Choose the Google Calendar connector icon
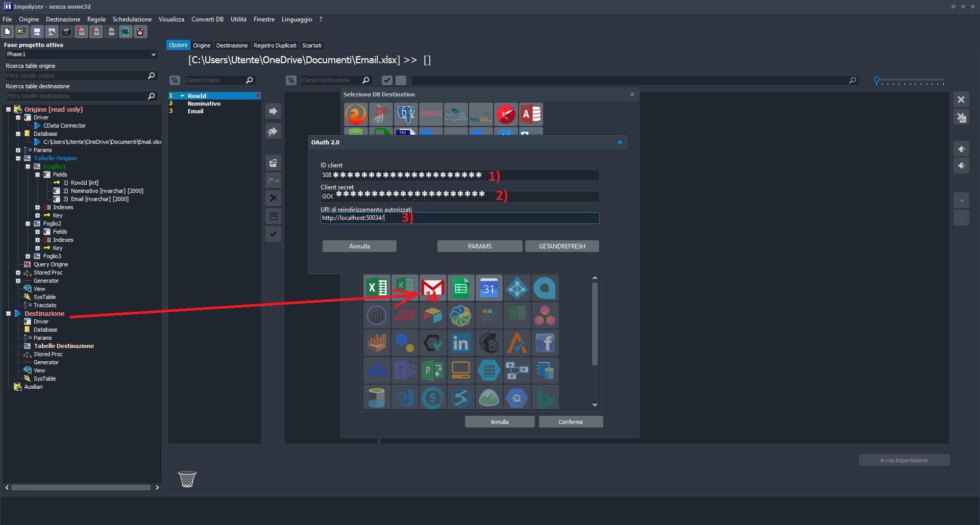The width and height of the screenshot is (980, 525). click(x=489, y=288)
